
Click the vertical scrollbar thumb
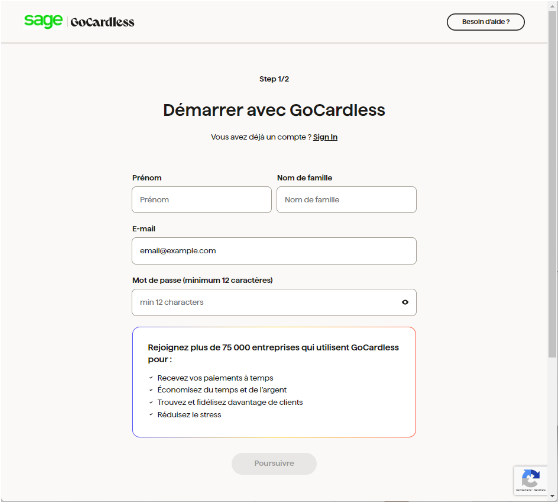(x=552, y=183)
